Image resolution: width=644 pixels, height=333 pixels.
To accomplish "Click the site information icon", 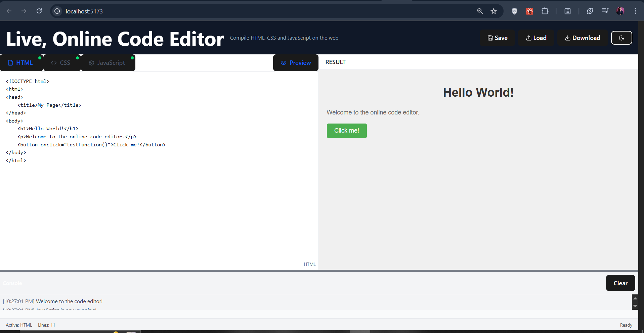I will [57, 11].
